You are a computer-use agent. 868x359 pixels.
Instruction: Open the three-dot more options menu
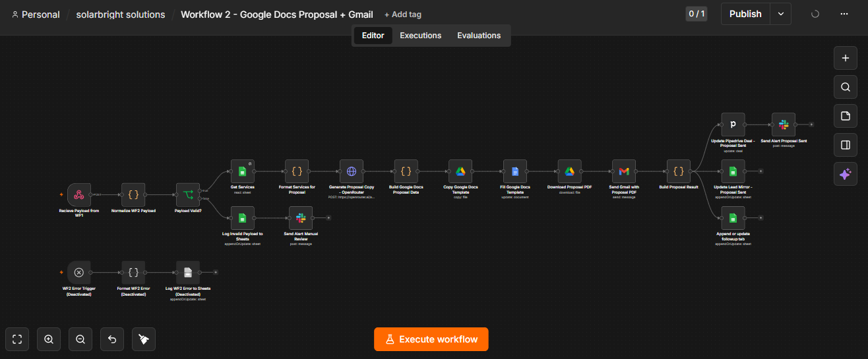[x=844, y=14]
